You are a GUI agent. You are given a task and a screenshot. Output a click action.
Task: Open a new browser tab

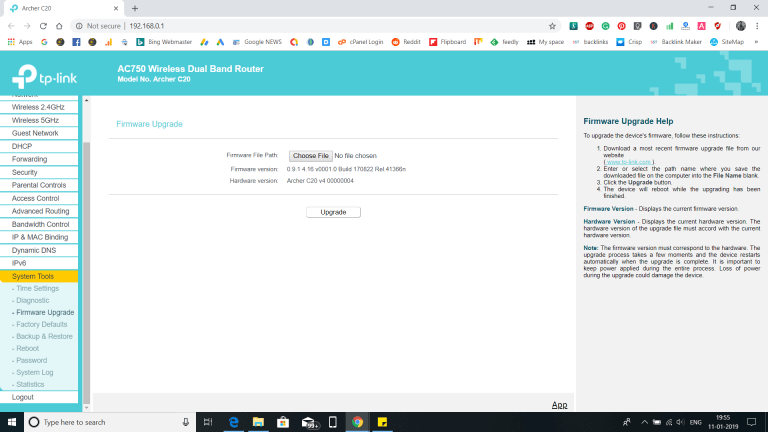pos(135,8)
